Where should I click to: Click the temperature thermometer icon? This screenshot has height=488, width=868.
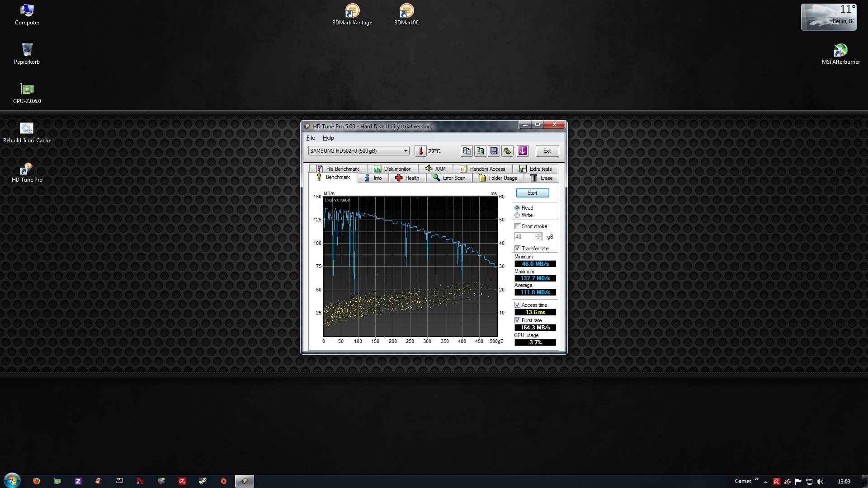coord(420,151)
